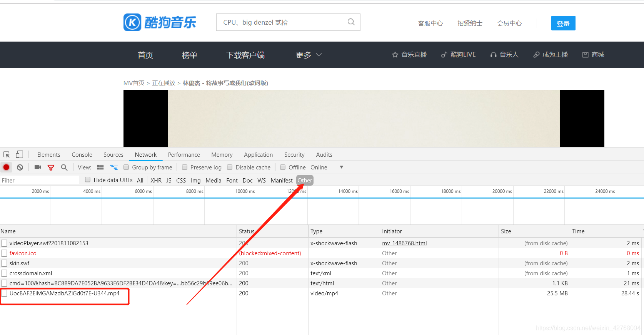The height and width of the screenshot is (335, 644).
Task: Expand the 更多 menu chevron
Action: coord(319,55)
